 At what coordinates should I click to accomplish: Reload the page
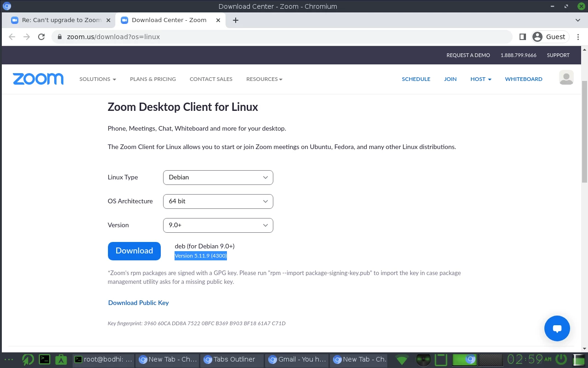coord(41,37)
